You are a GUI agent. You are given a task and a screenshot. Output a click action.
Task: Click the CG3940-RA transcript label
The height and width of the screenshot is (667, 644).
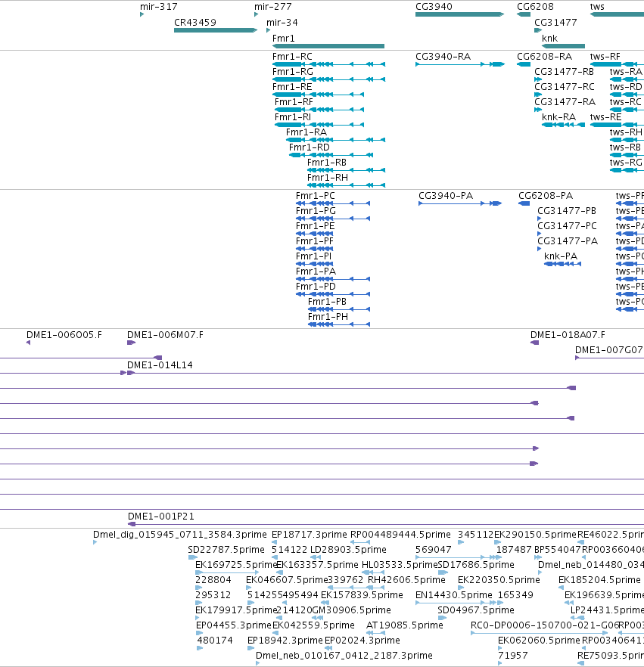tap(443, 57)
